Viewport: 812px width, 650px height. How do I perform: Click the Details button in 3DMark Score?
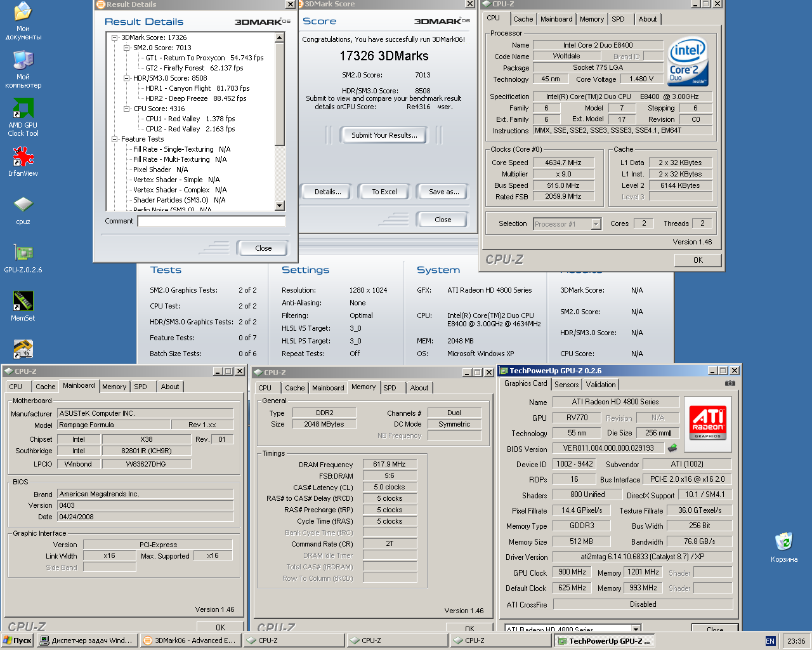point(328,192)
